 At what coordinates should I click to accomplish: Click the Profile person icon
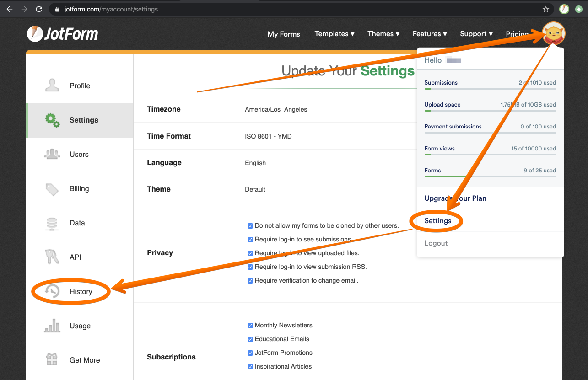click(x=52, y=86)
